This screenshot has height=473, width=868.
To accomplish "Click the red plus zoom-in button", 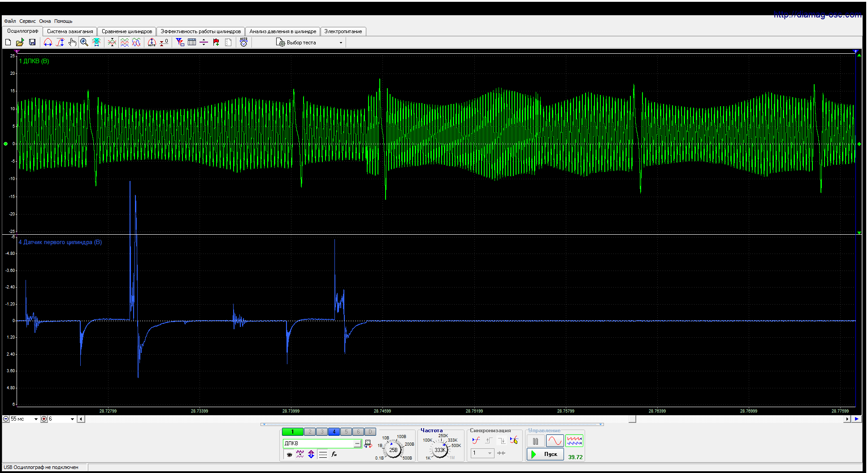I will pos(44,419).
